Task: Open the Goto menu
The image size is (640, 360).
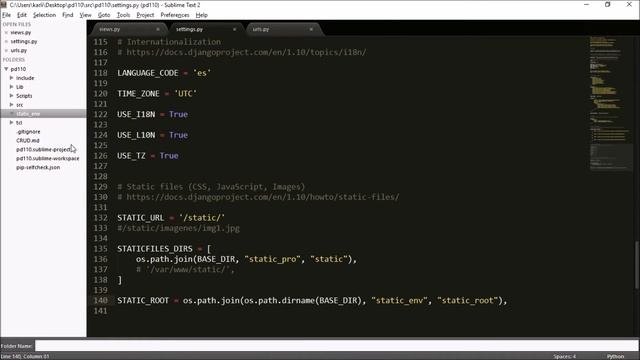Action: click(104, 15)
